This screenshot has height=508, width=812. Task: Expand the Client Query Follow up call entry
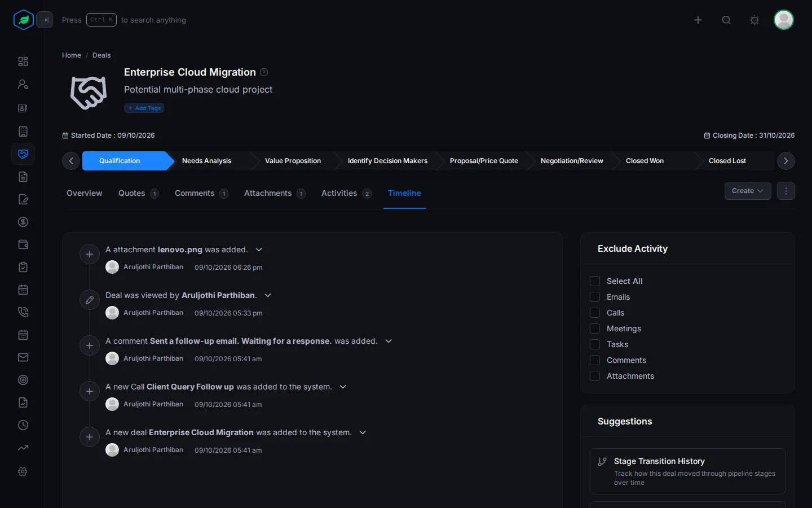click(x=343, y=387)
